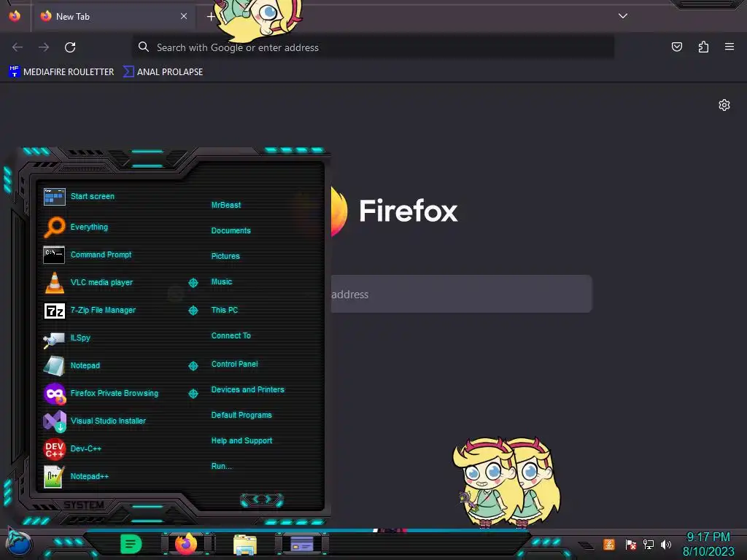Image resolution: width=747 pixels, height=560 pixels.
Task: Open the second bookmark in bookmarks toolbar
Action: click(x=163, y=72)
